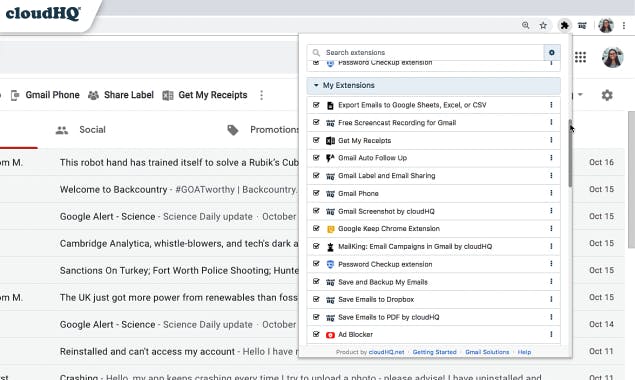Click the Gmail Phone toolbar icon

click(x=15, y=95)
